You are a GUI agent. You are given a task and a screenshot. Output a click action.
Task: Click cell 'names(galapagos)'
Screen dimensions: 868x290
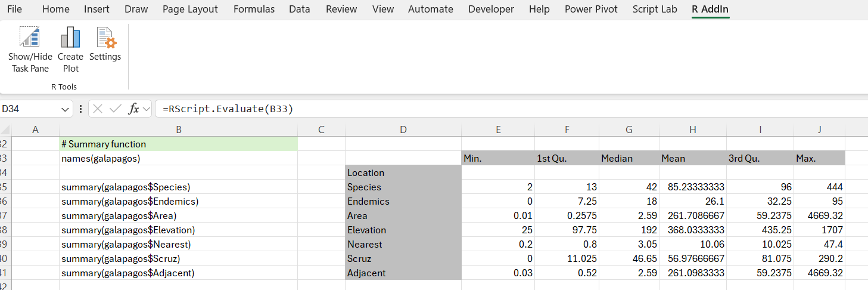coord(179,158)
